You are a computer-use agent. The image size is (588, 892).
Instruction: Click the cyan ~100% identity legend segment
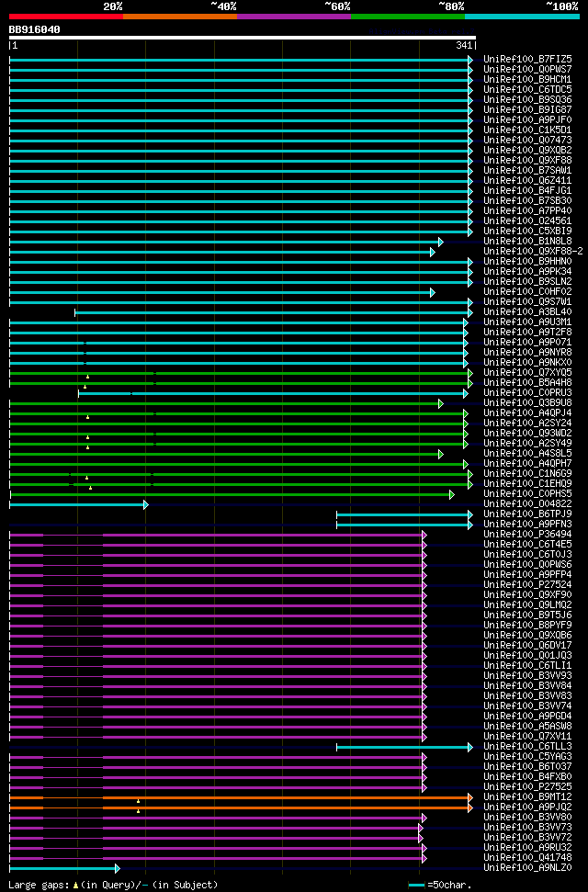[522, 17]
